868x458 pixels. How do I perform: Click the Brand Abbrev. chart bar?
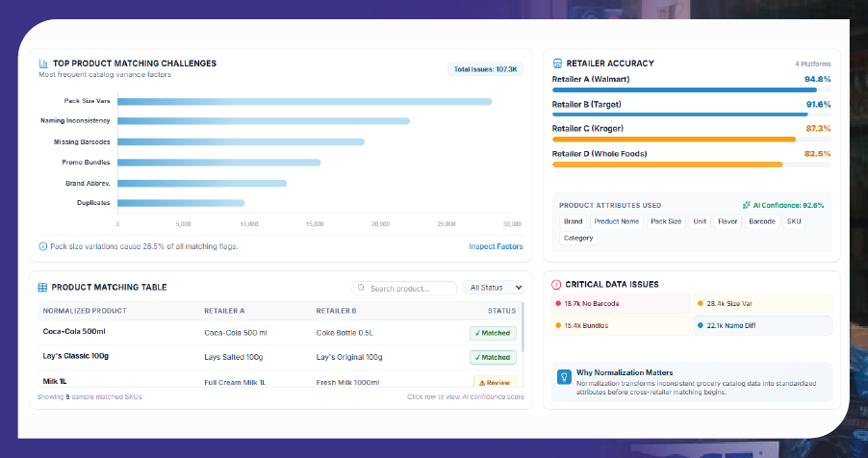coord(202,184)
